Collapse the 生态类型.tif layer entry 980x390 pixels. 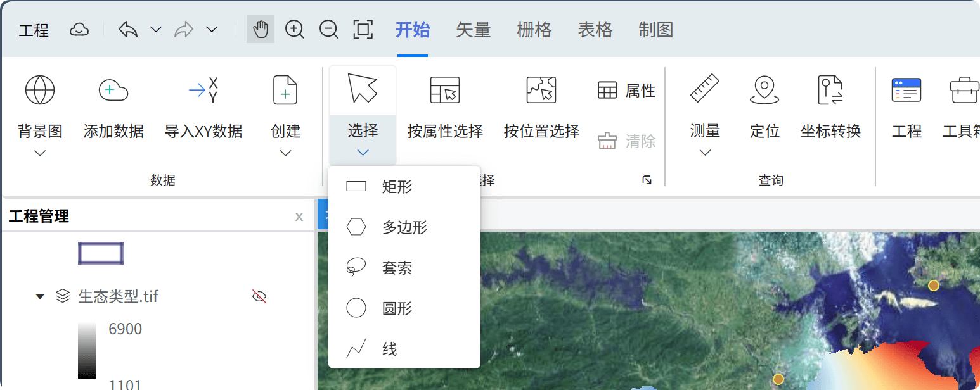click(x=40, y=295)
